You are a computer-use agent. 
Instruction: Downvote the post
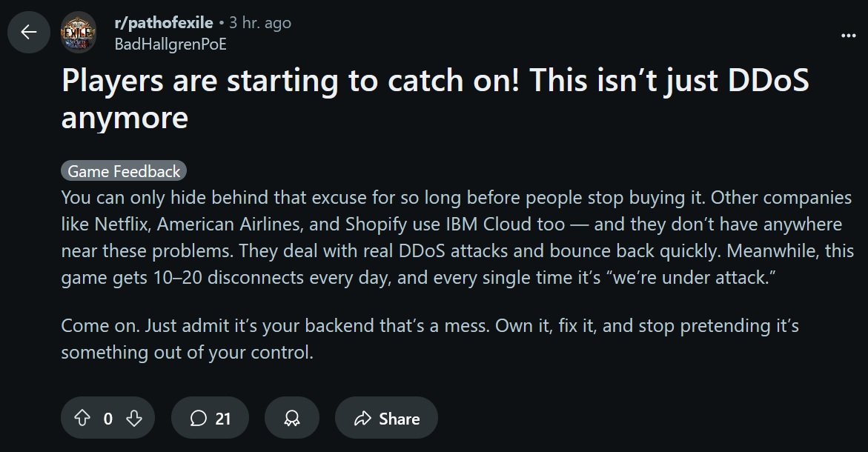[x=134, y=418]
